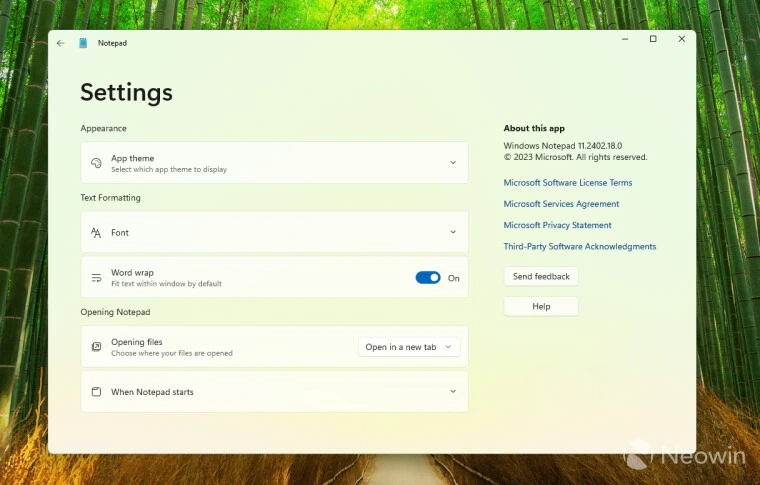Click the Notepad app icon
The height and width of the screenshot is (485, 760).
click(83, 43)
